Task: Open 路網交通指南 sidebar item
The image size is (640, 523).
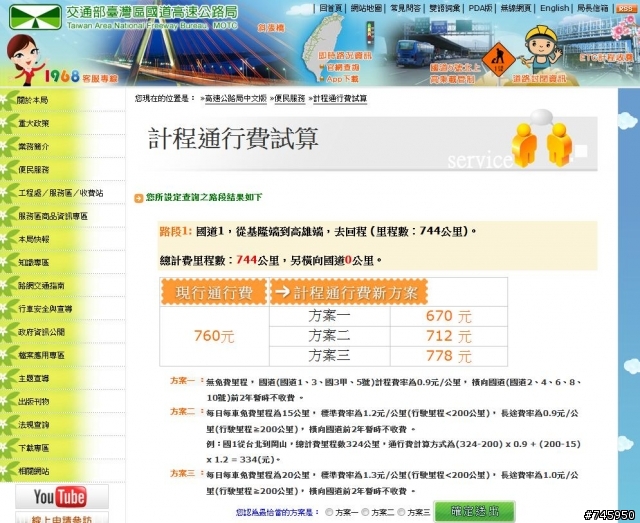Action: [x=41, y=285]
